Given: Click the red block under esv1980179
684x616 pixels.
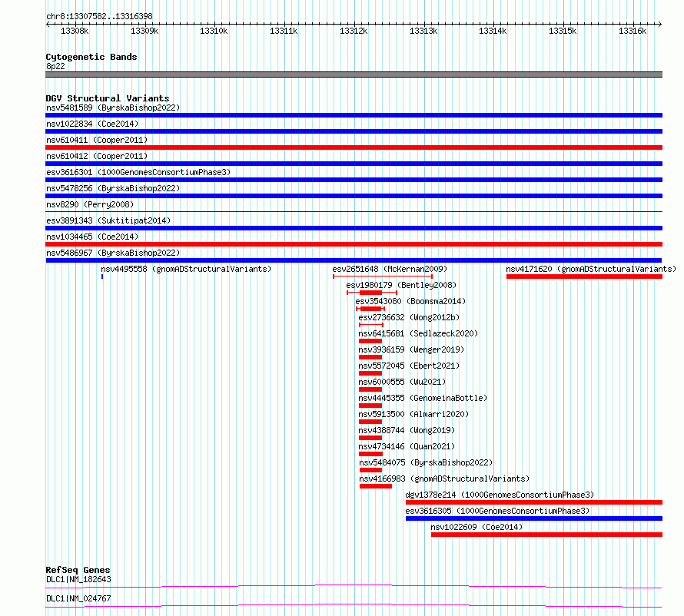Looking at the screenshot, I should click(x=370, y=293).
